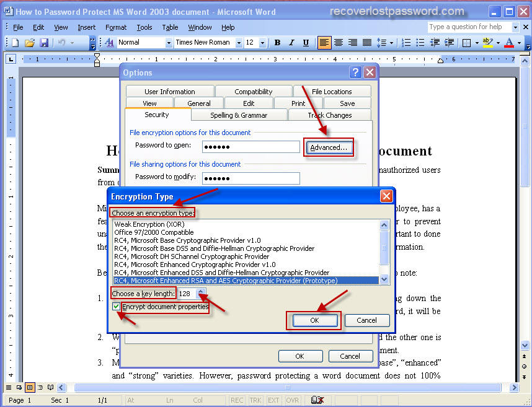Expand line spacing dropdown arrow
532x407 pixels.
tap(391, 43)
